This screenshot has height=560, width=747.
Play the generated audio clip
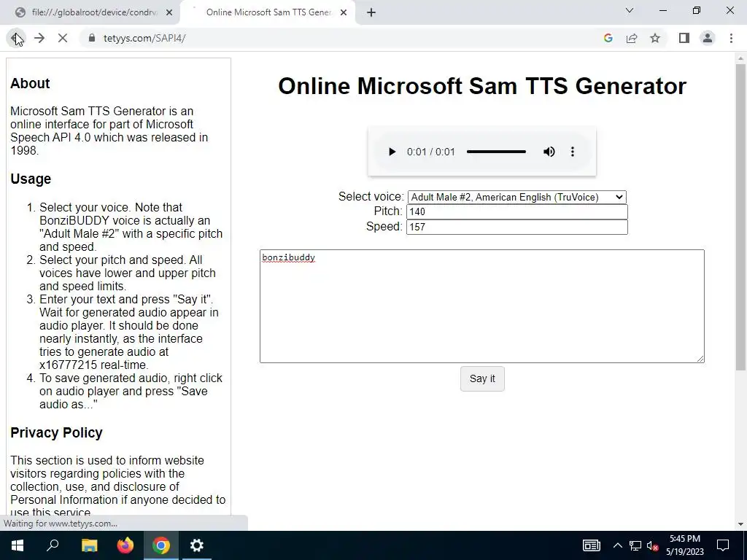[x=392, y=152]
